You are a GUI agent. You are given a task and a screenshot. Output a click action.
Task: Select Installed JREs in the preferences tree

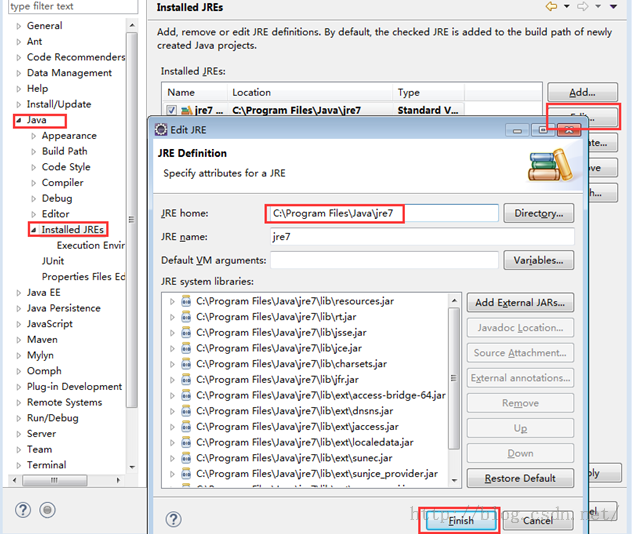point(73,230)
